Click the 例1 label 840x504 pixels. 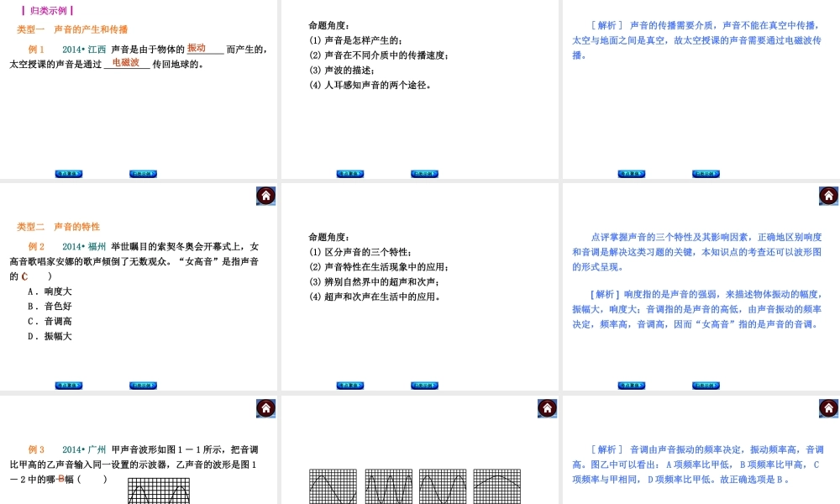pyautogui.click(x=36, y=50)
